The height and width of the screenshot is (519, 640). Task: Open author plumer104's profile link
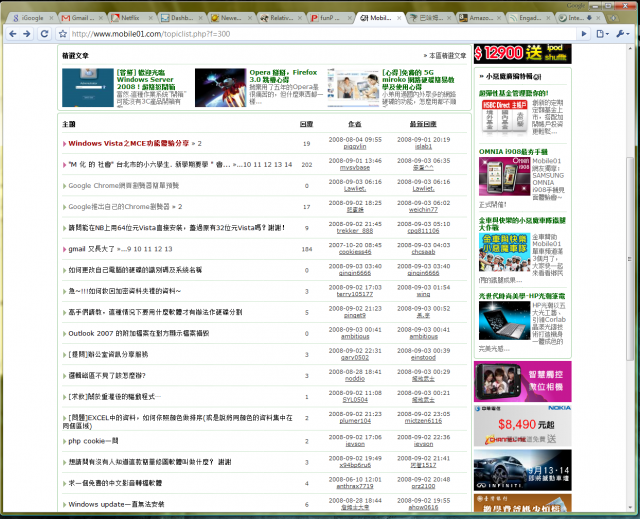(x=355, y=421)
